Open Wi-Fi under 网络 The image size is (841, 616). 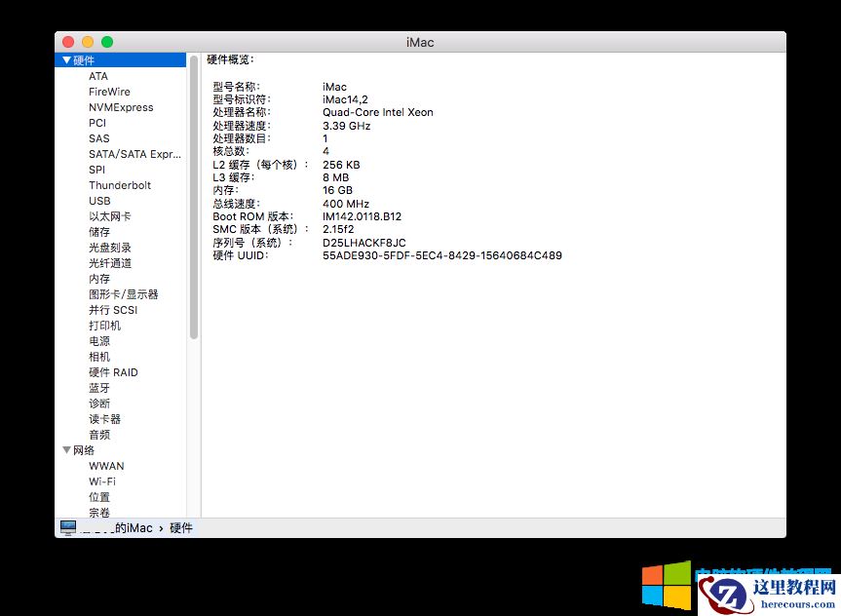(102, 481)
